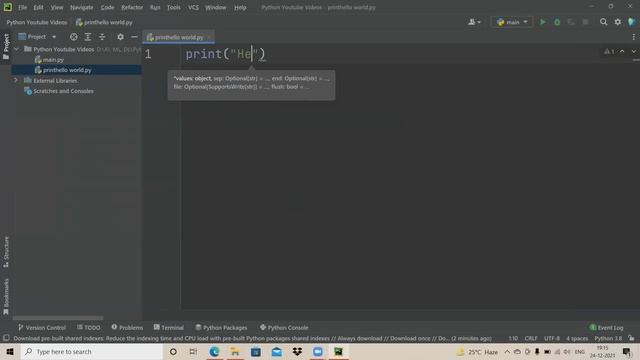This screenshot has height=360, width=640.
Task: Open the VCS menu
Action: pyautogui.click(x=193, y=7)
